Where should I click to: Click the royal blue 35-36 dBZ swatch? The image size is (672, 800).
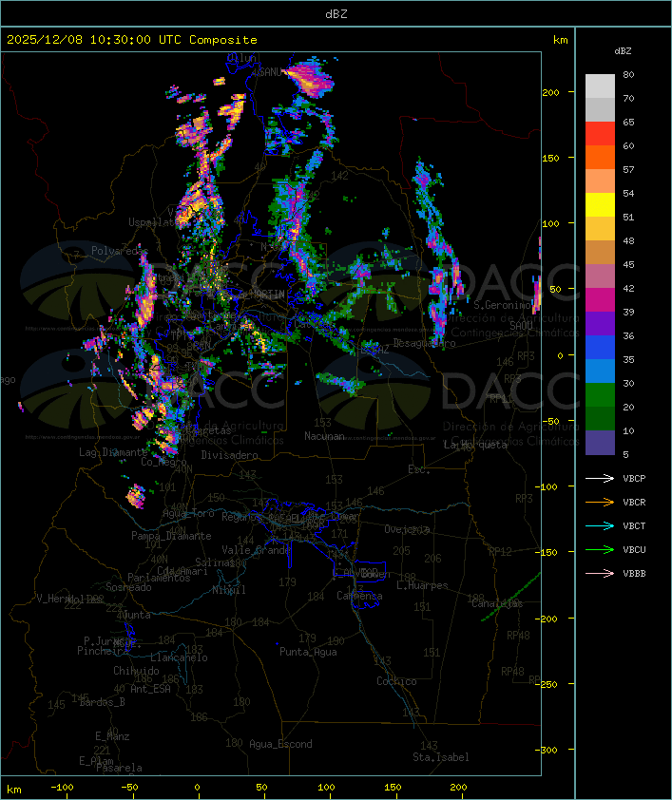(x=600, y=347)
